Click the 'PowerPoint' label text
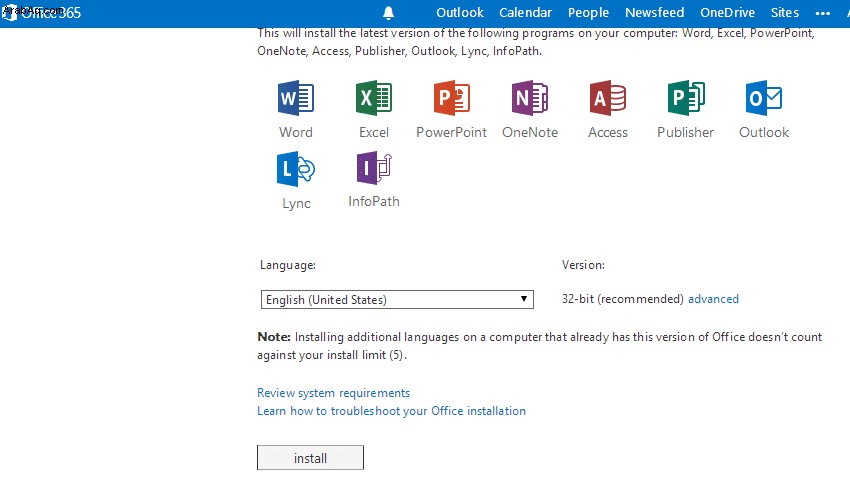 tap(452, 132)
